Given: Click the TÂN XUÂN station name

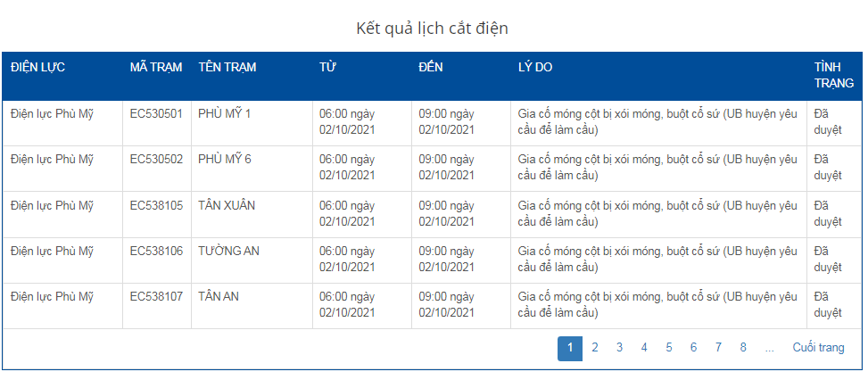Looking at the screenshot, I should pos(227,205).
